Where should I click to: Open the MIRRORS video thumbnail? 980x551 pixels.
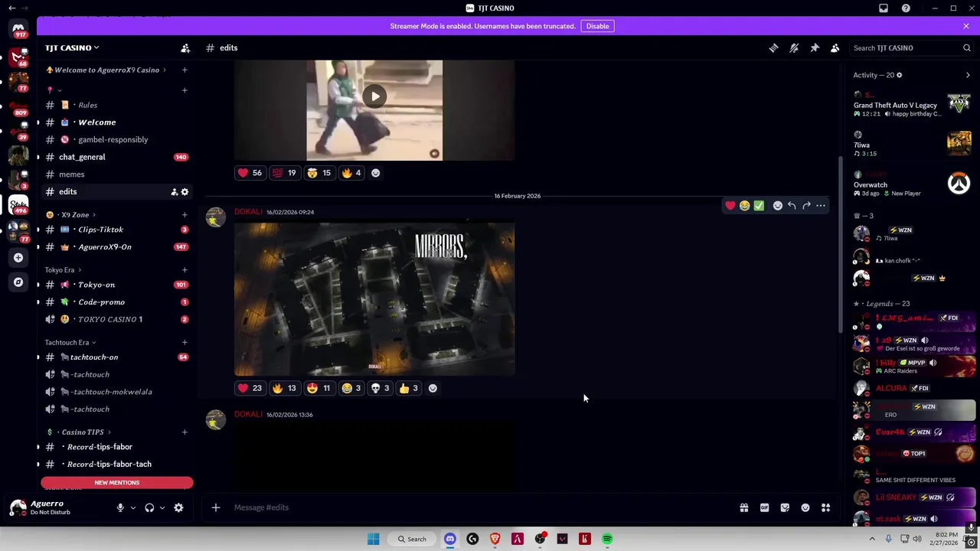(x=374, y=298)
